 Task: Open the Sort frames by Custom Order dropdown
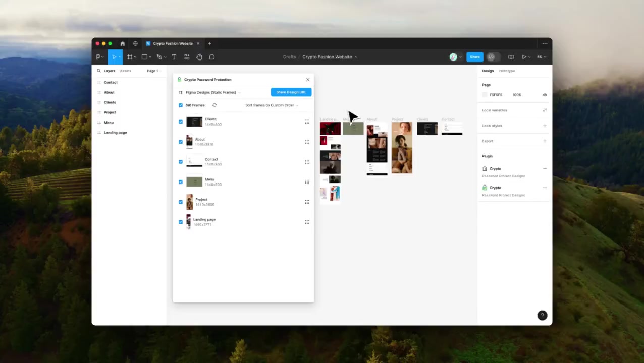point(272,105)
